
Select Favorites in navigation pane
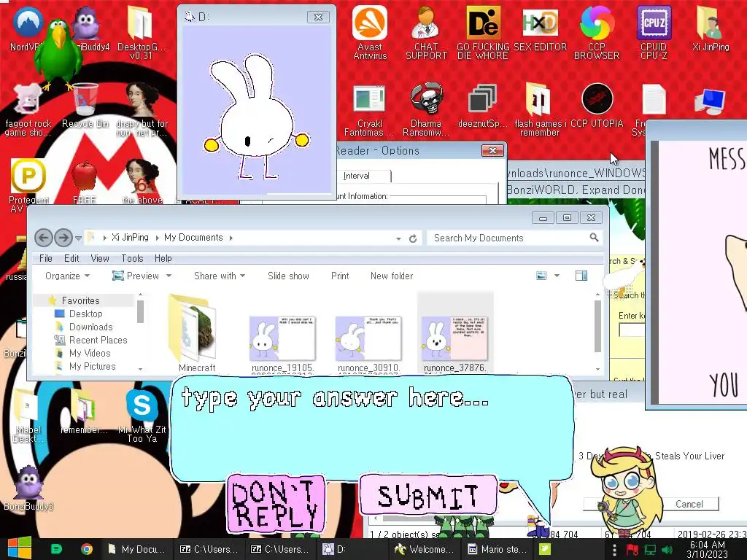coord(80,300)
